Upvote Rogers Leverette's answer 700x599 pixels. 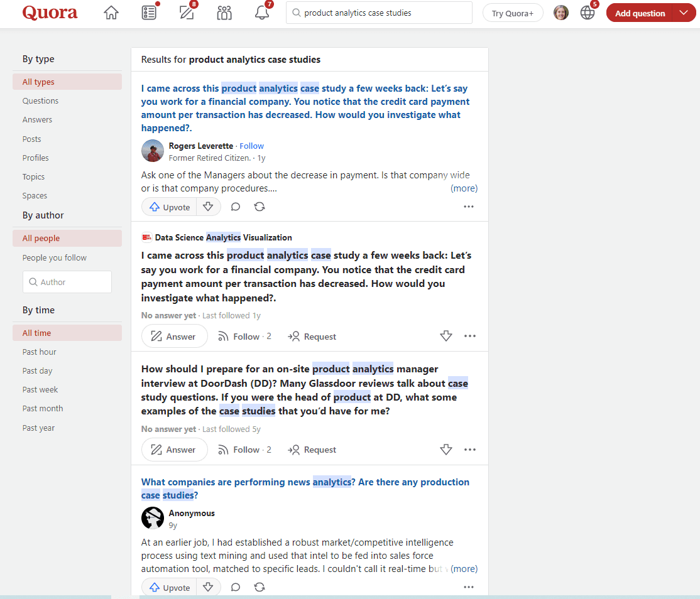click(x=169, y=207)
